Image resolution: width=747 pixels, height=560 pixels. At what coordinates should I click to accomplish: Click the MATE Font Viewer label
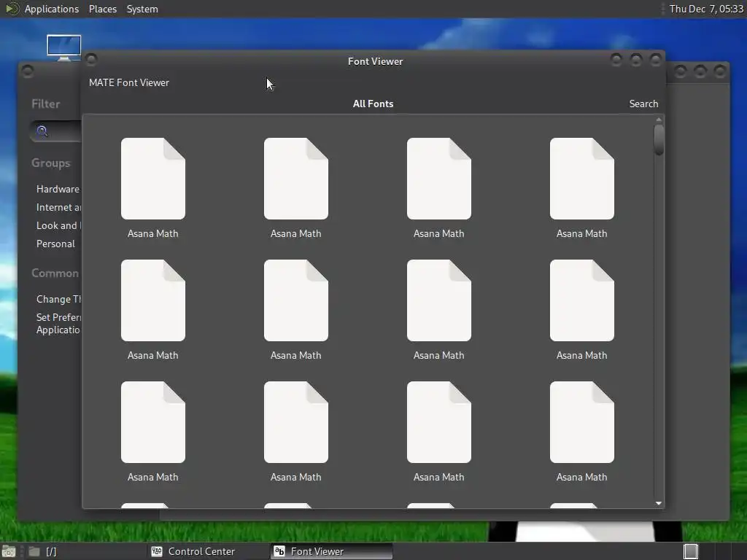129,82
